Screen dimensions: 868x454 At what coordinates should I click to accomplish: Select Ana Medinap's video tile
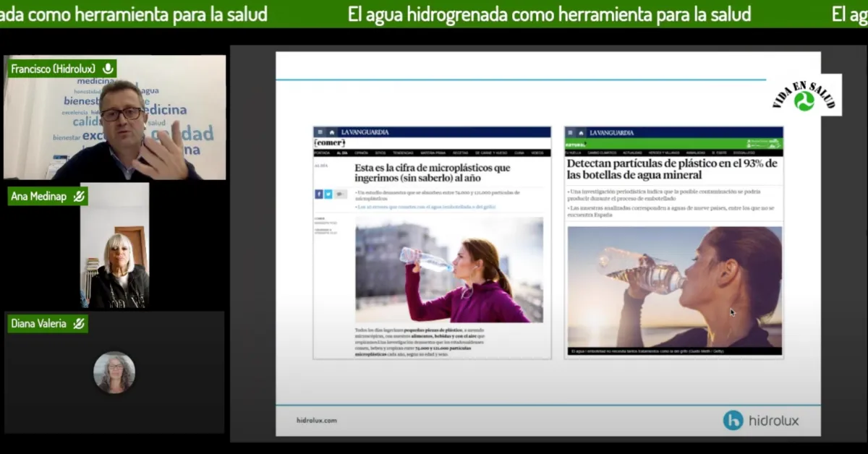[x=114, y=246]
